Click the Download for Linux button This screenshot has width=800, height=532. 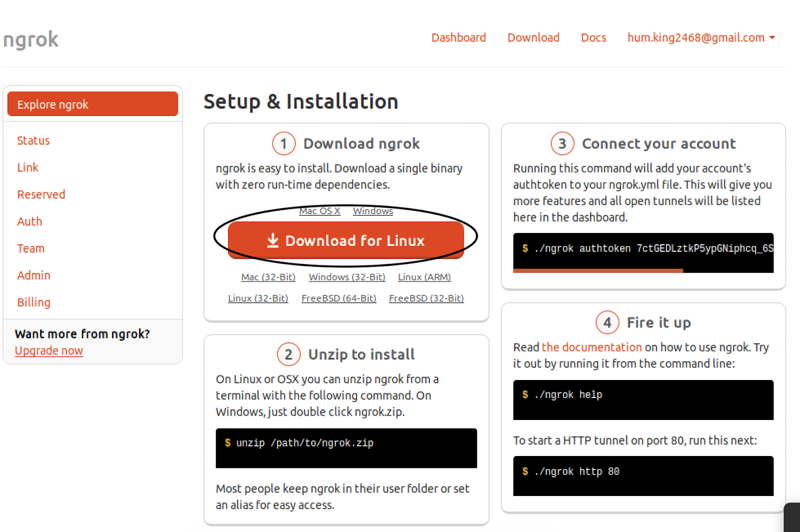[345, 240]
